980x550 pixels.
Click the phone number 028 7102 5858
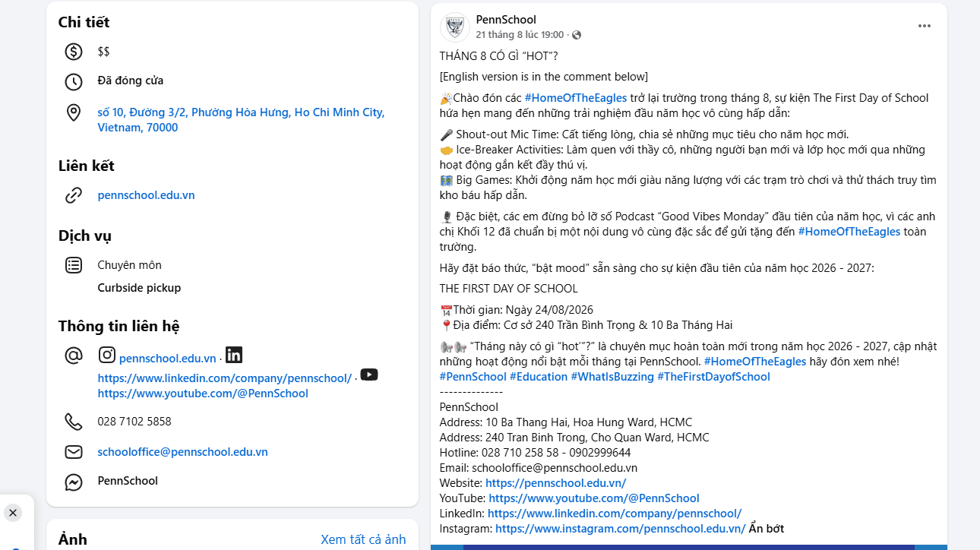coord(134,422)
